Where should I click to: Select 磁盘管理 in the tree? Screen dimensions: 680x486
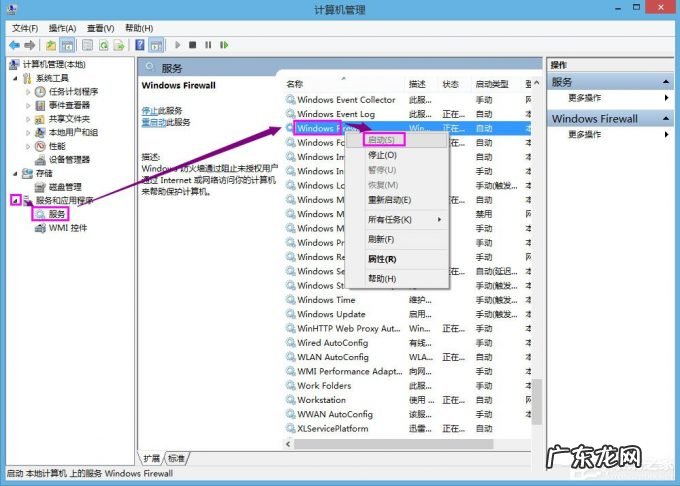click(x=65, y=187)
